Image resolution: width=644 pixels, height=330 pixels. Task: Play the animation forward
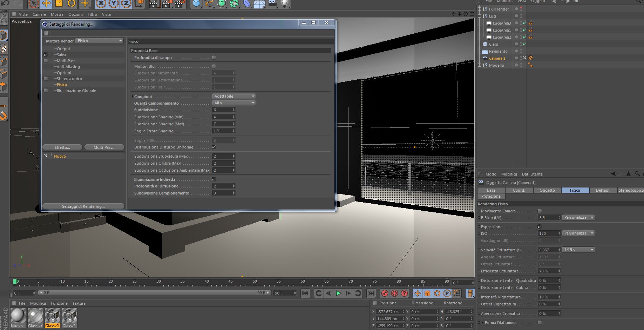coord(338,293)
